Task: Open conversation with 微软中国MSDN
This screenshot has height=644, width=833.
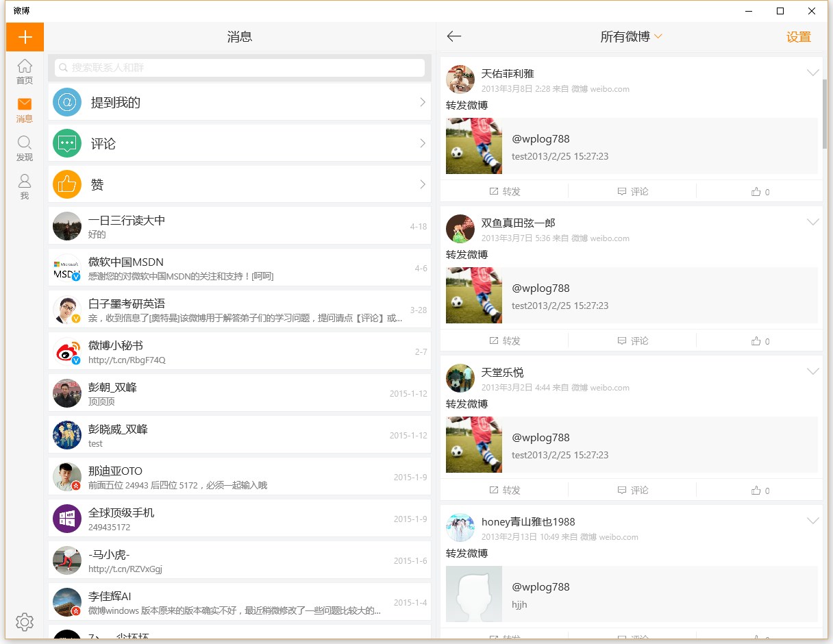Action: (x=240, y=268)
